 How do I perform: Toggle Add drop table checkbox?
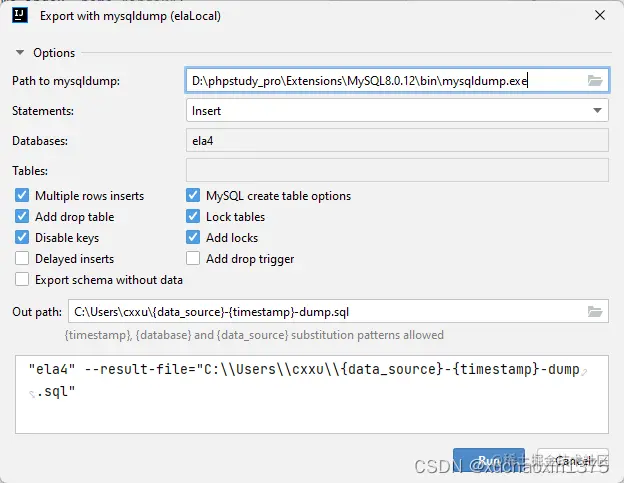pyautogui.click(x=22, y=216)
